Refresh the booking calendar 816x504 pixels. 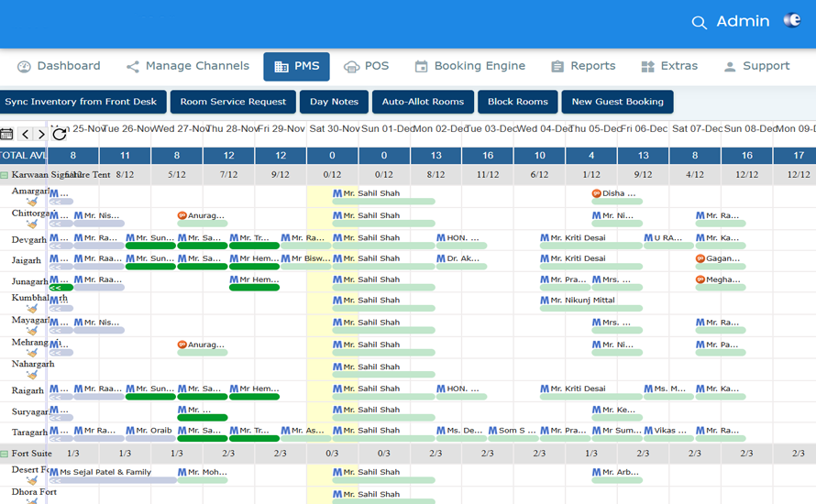coord(60,134)
